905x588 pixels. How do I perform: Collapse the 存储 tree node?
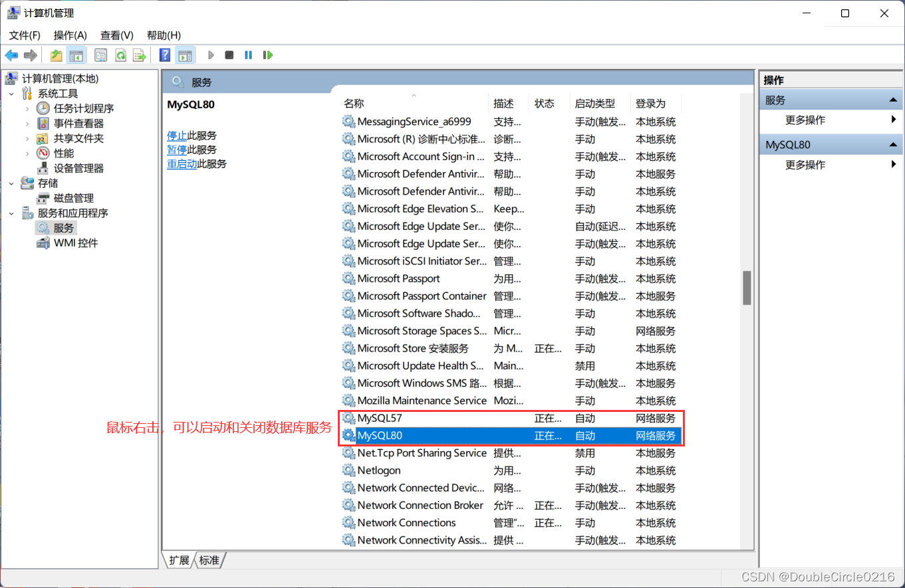pos(11,183)
